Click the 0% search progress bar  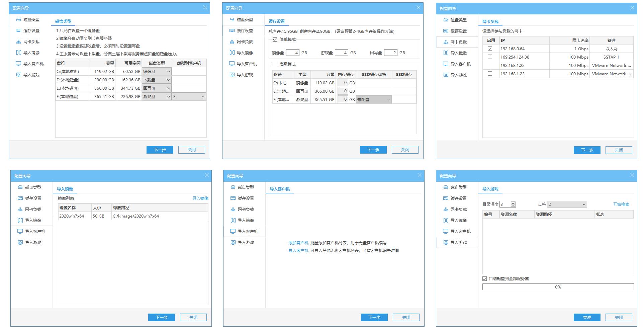point(558,287)
